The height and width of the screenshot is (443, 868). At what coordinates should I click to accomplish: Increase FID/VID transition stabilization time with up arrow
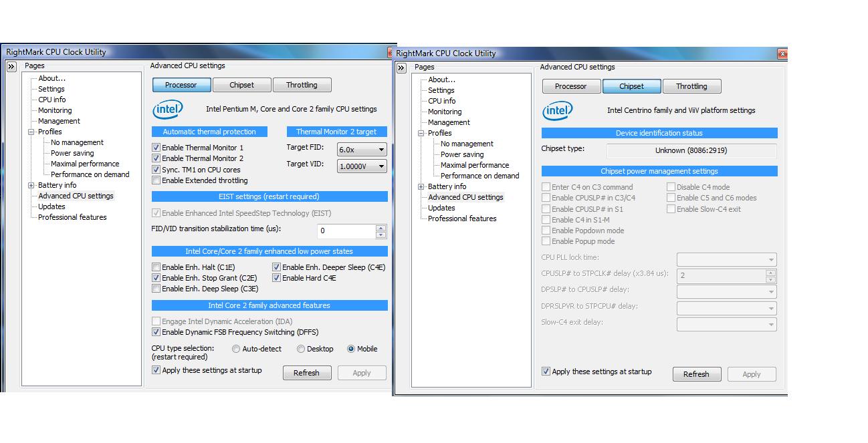click(381, 228)
